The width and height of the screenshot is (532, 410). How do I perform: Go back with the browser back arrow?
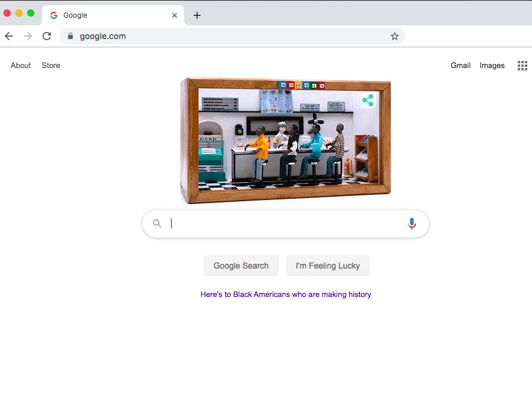click(x=9, y=36)
